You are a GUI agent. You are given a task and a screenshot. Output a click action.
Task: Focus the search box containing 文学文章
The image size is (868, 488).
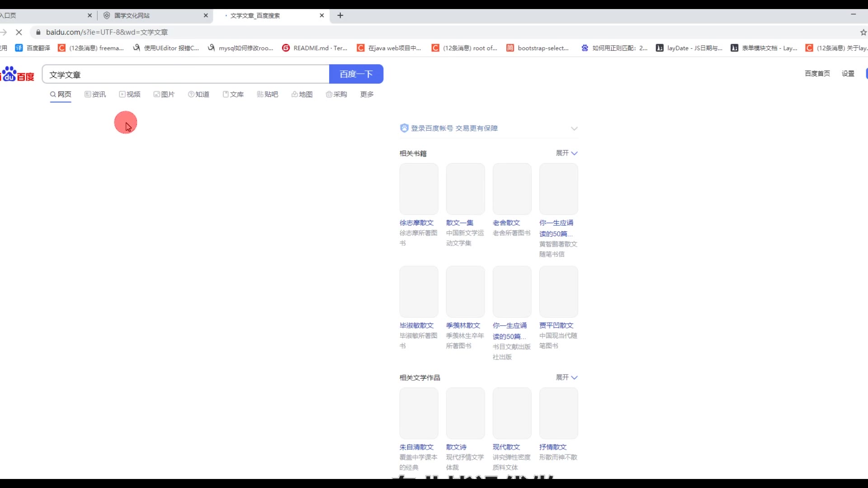pos(186,74)
